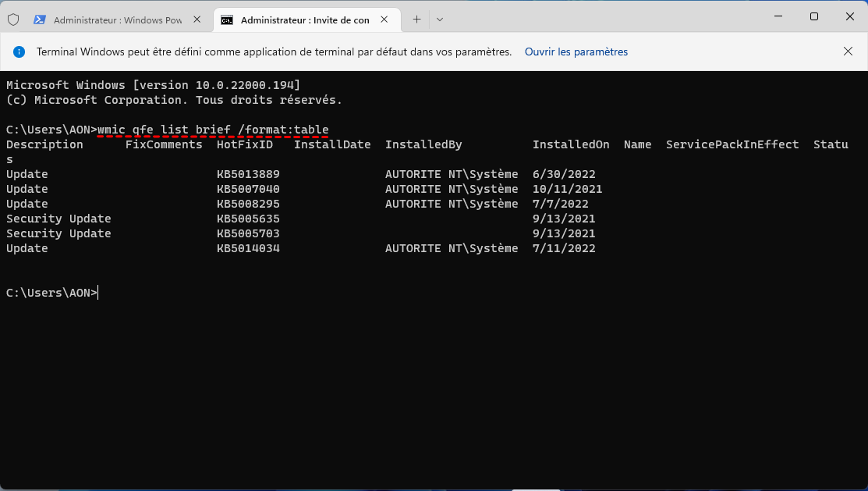Click hotfix ID KB5005635
This screenshot has width=868, height=491.
(x=248, y=219)
